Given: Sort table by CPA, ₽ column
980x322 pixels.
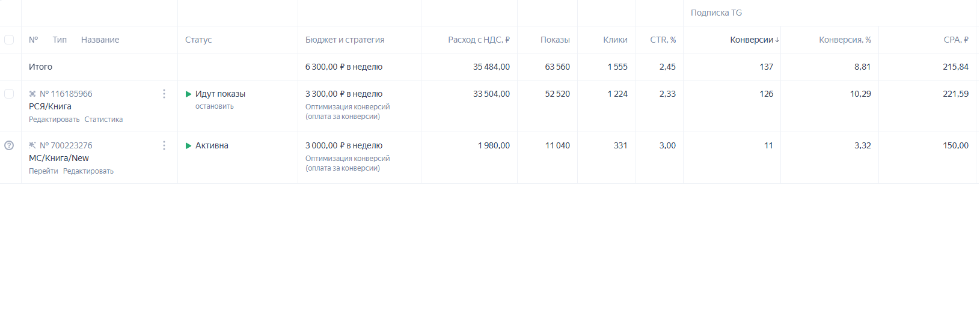Looking at the screenshot, I should click(955, 40).
